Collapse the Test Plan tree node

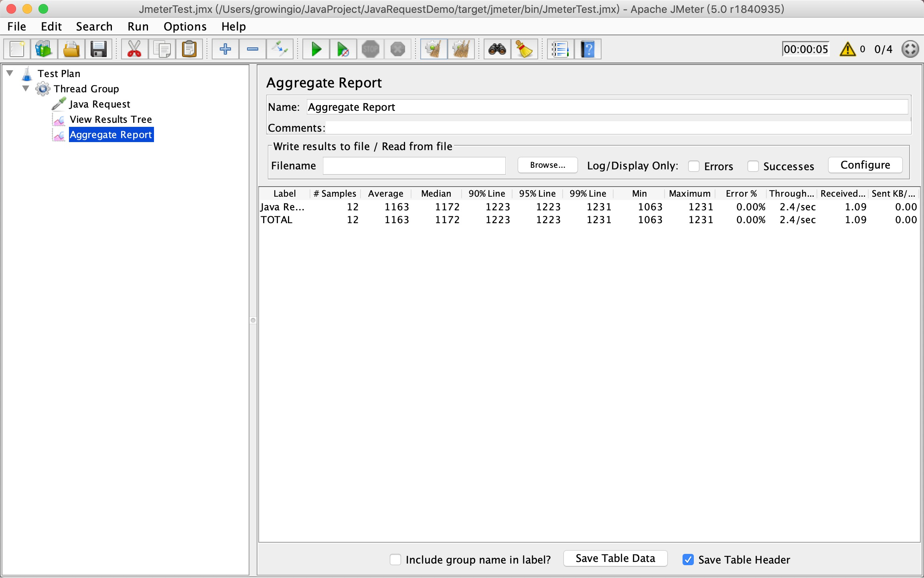[10, 73]
